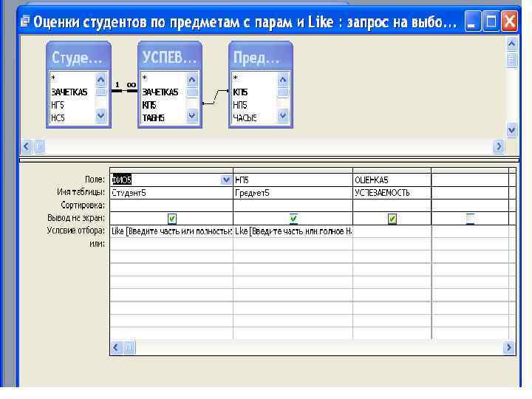Select the one-to-many join line between Студент and УСПЕВАЕМОСТЬ
The image size is (532, 399).
pos(124,91)
